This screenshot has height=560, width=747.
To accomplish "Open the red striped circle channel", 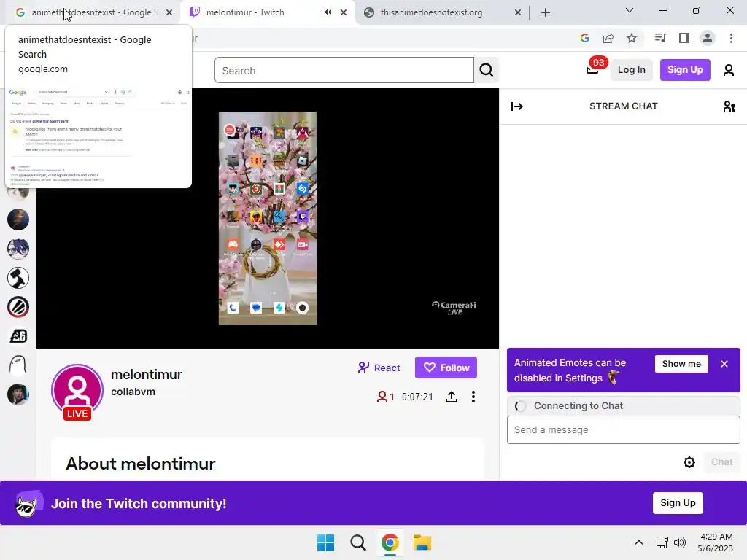I will click(x=18, y=307).
